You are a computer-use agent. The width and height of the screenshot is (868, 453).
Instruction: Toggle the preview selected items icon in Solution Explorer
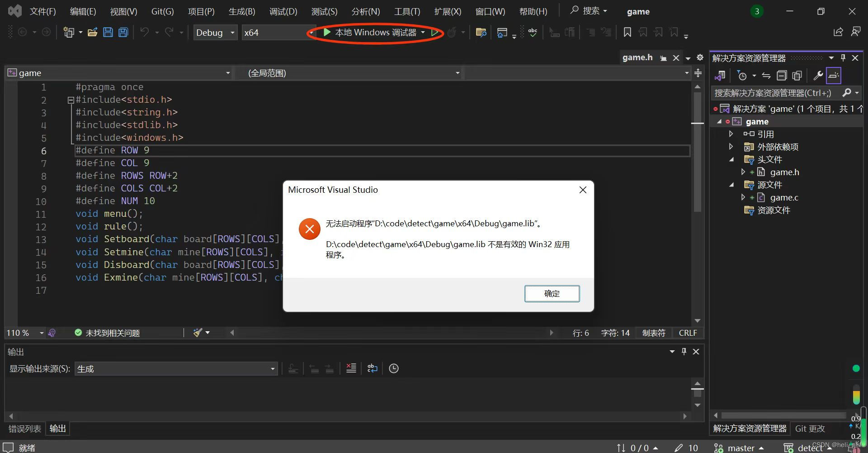click(x=834, y=76)
